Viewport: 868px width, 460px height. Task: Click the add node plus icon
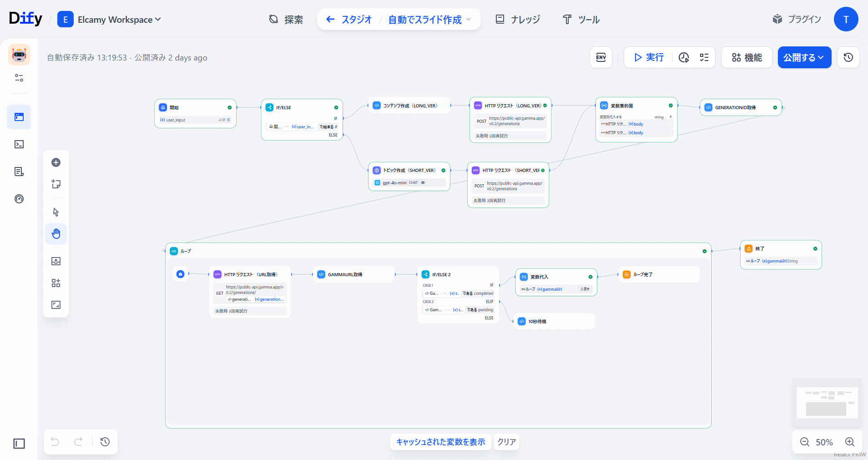click(x=56, y=162)
